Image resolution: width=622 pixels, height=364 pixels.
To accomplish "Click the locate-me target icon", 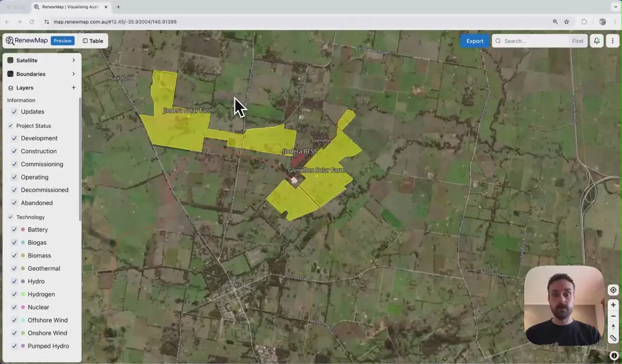I will (x=613, y=290).
